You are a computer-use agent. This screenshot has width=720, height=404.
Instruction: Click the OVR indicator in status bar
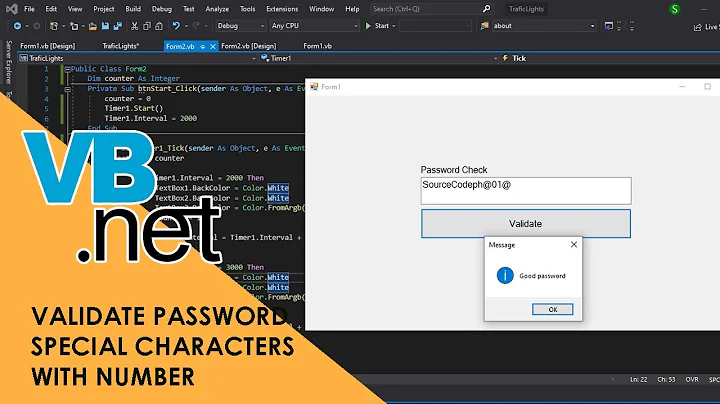692,380
